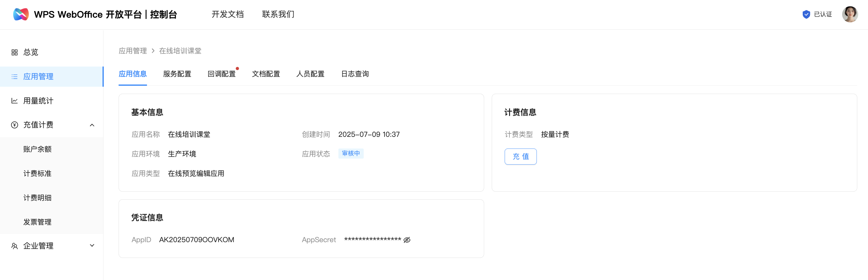Collapse the 充值计费 submenu arrow

click(92, 125)
